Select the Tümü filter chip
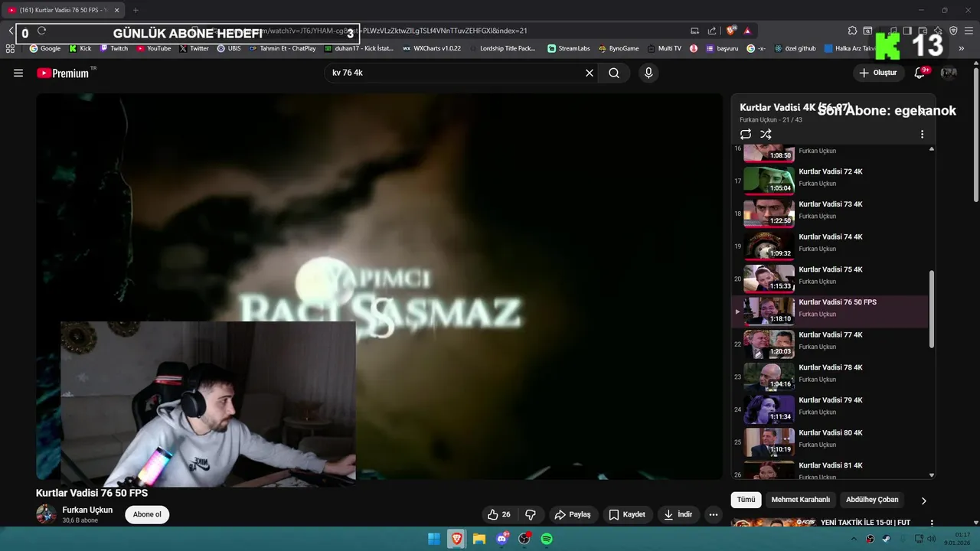Screen dimensions: 980x551 [746, 500]
